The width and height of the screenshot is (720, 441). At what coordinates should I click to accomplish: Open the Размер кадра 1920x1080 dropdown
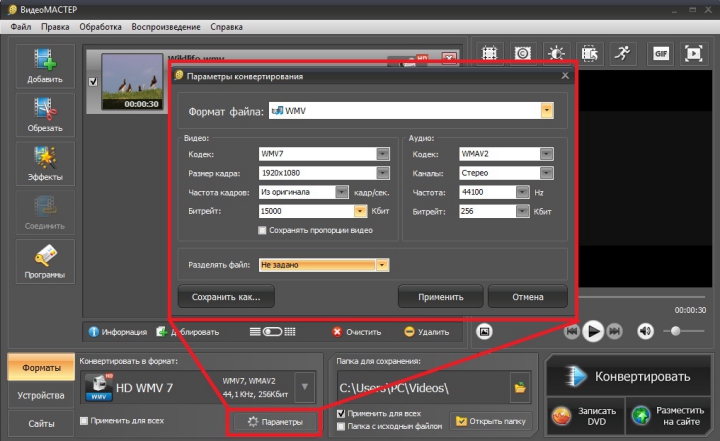pyautogui.click(x=383, y=173)
